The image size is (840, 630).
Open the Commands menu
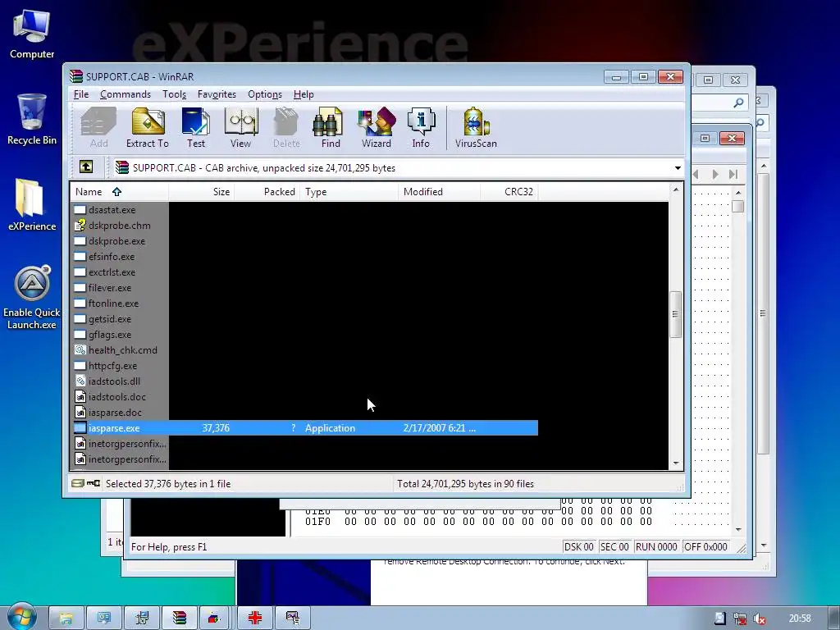coord(126,94)
